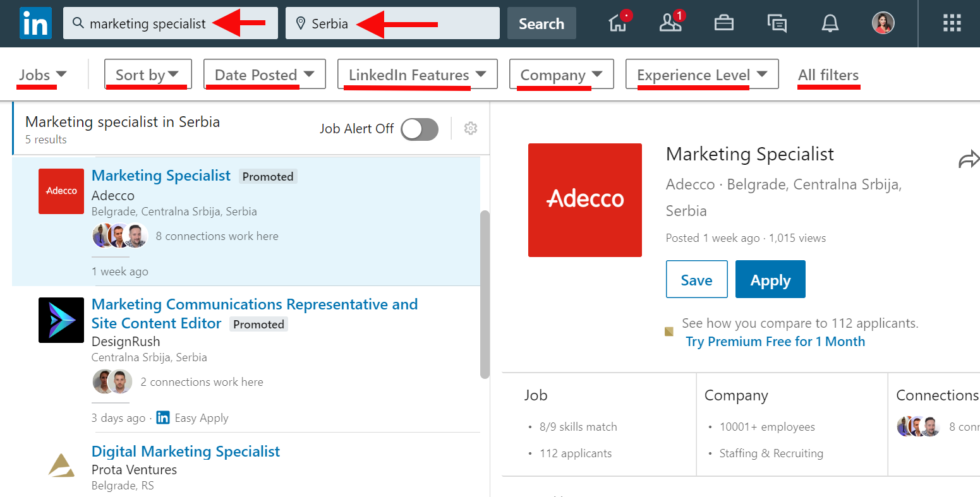Open Try Premium Free for 1 Month link

(775, 342)
